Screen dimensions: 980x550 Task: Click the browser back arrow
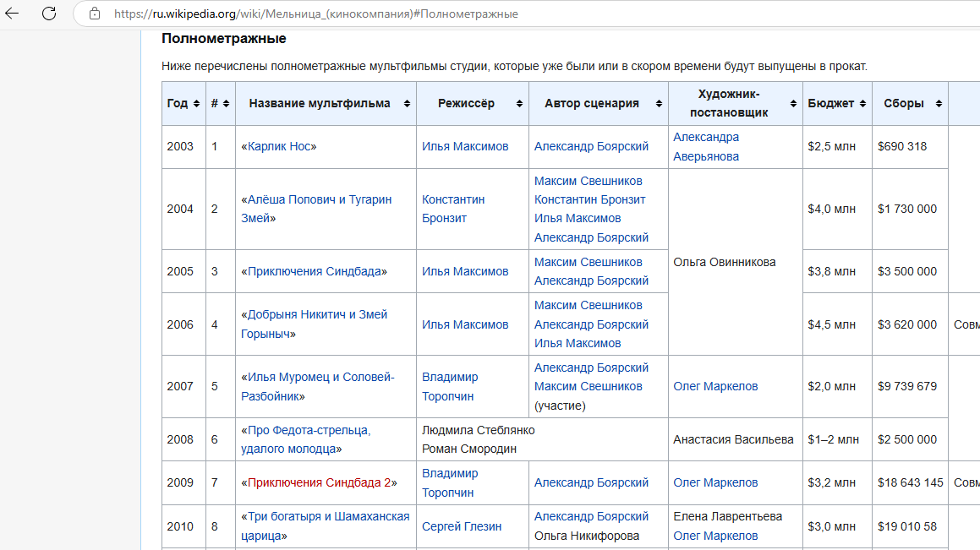(12, 14)
